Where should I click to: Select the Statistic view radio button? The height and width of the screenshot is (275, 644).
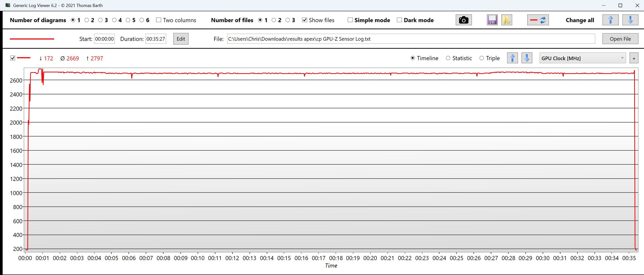448,58
